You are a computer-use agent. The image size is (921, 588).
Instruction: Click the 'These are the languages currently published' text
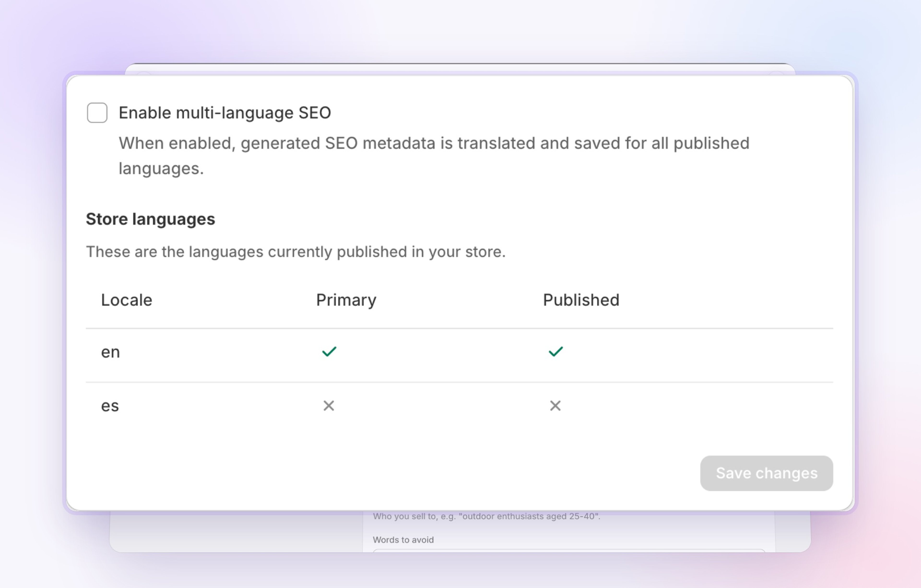pos(296,252)
